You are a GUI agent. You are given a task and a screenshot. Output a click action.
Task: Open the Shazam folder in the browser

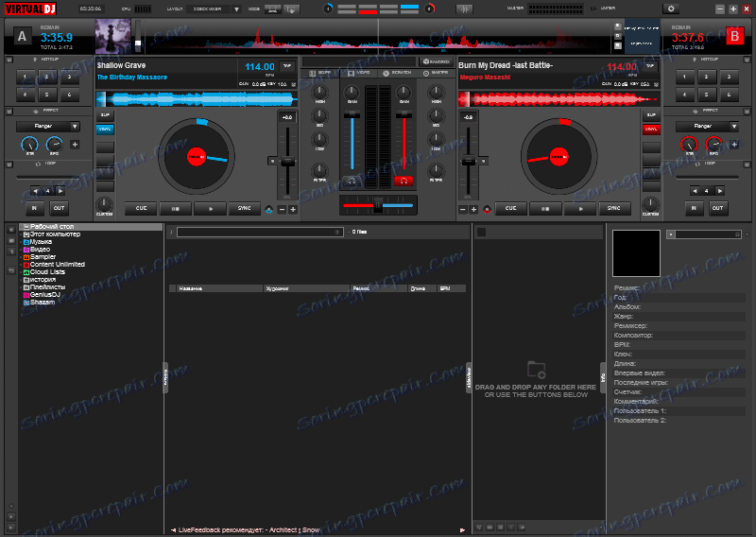[x=43, y=302]
